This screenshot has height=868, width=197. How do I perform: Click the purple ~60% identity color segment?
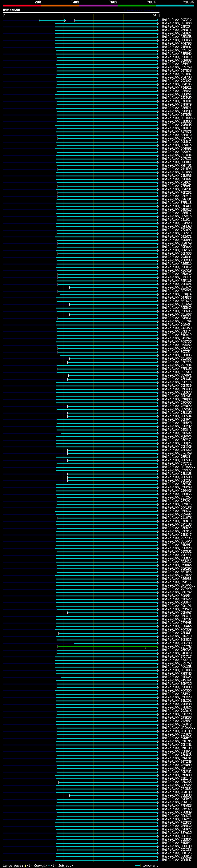tap(98, 6)
